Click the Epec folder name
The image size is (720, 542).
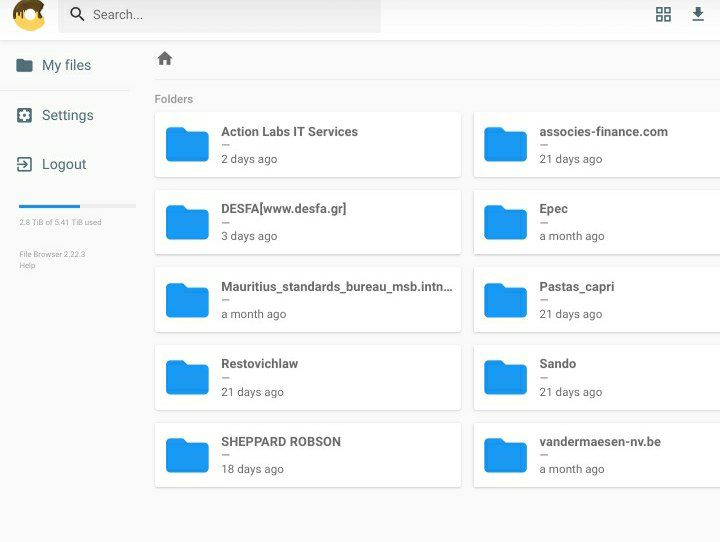553,209
